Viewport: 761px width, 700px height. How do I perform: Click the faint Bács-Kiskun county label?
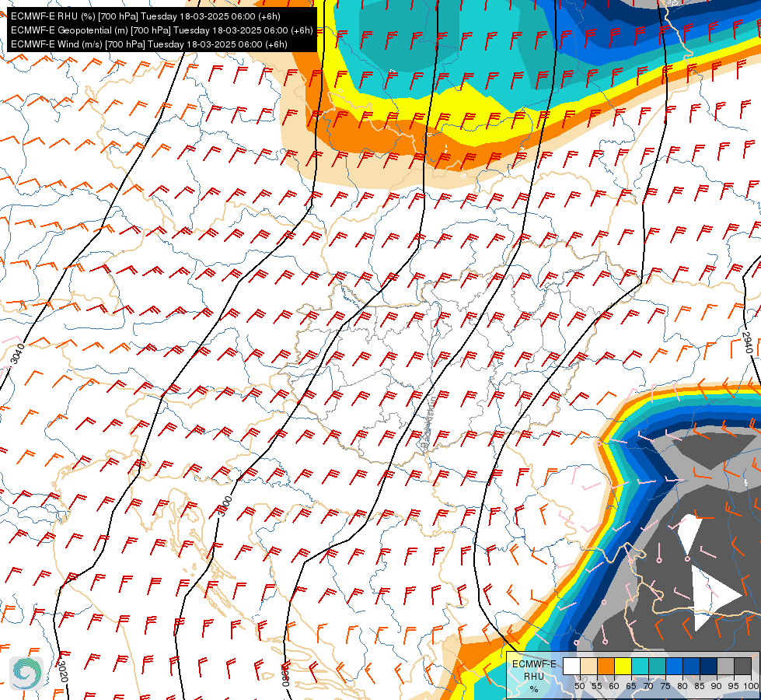point(428,422)
